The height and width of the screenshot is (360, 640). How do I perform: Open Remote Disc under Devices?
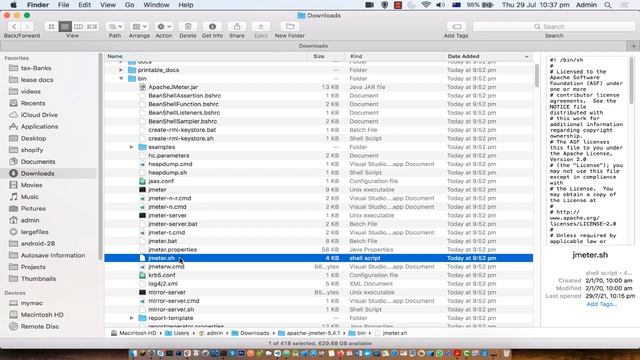tap(40, 327)
